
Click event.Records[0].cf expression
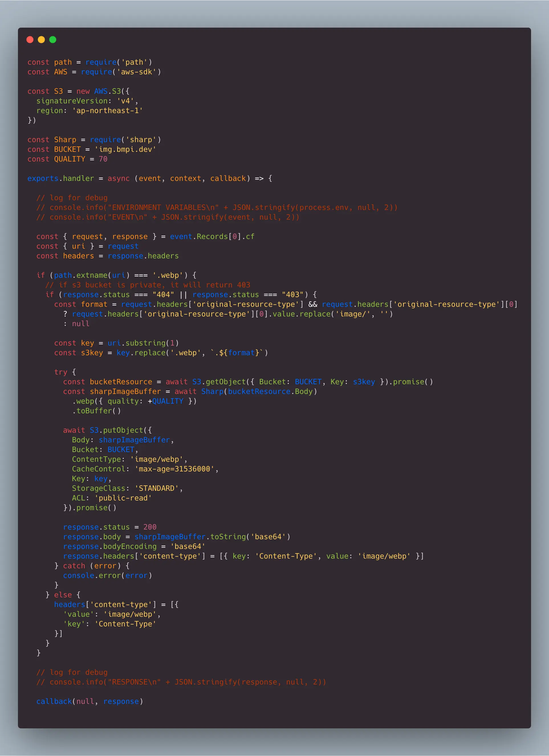click(212, 236)
